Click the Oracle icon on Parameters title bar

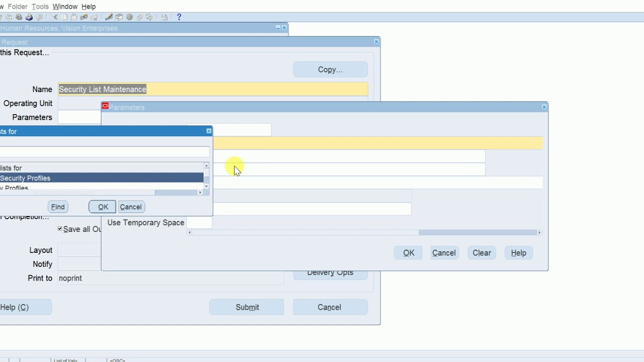pos(105,106)
